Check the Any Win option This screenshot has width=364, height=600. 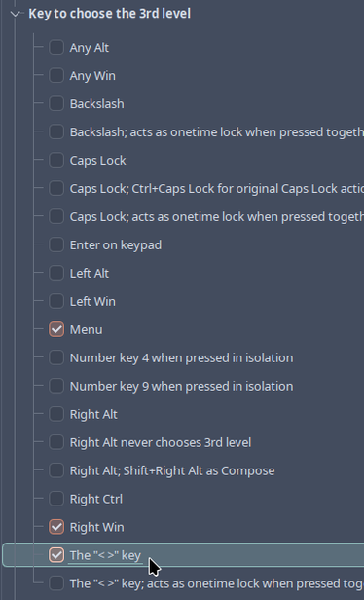coord(56,76)
